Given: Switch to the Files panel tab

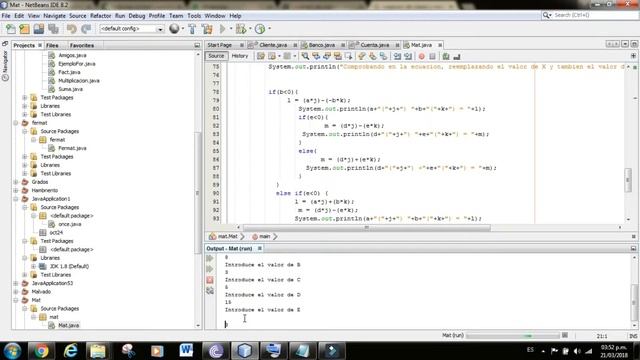Looking at the screenshot, I should pyautogui.click(x=52, y=45).
